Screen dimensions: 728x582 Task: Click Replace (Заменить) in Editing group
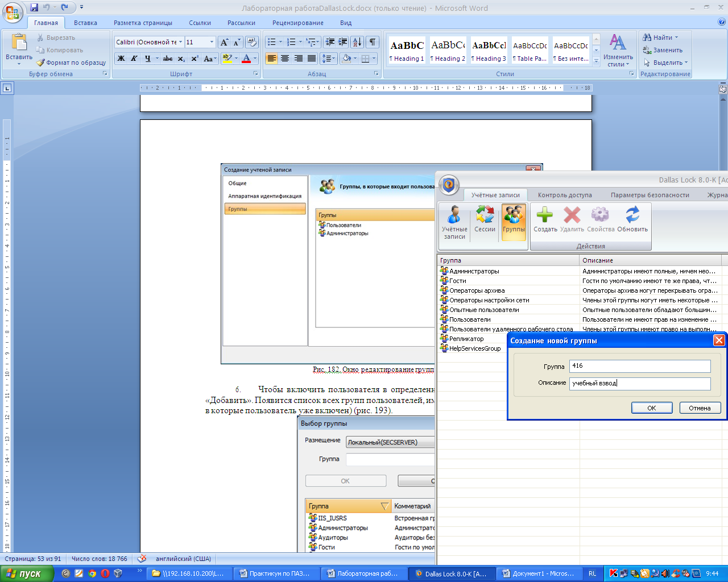pos(663,50)
